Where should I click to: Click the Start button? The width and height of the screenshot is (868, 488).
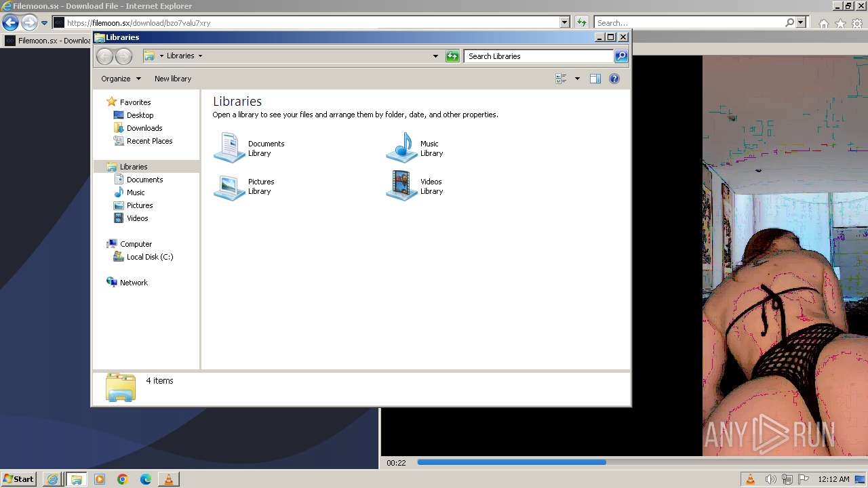[19, 479]
